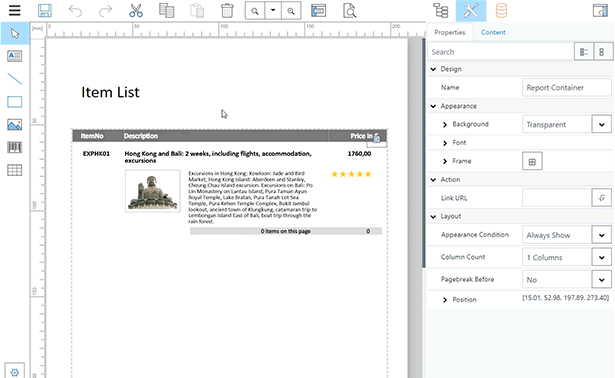Select the EXPHK01 item number cell
The width and height of the screenshot is (615, 378).
[96, 154]
